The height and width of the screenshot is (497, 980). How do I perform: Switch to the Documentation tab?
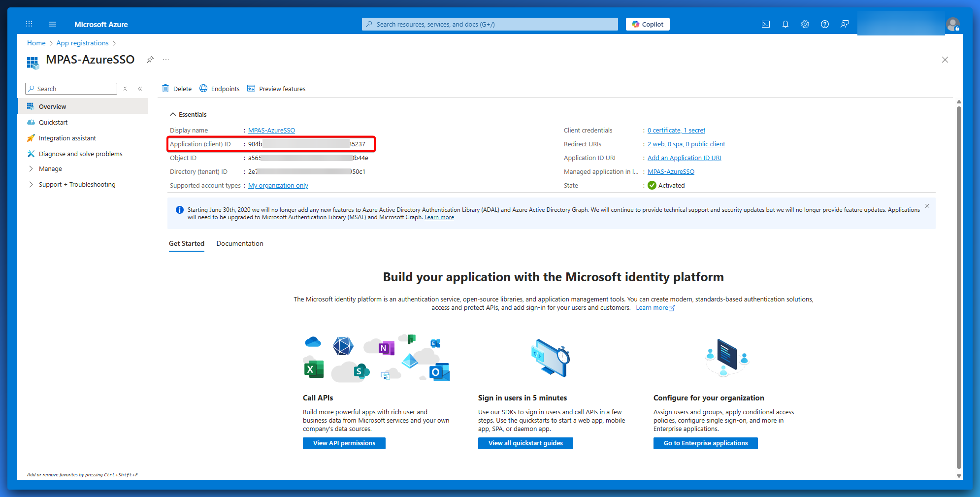pos(240,243)
